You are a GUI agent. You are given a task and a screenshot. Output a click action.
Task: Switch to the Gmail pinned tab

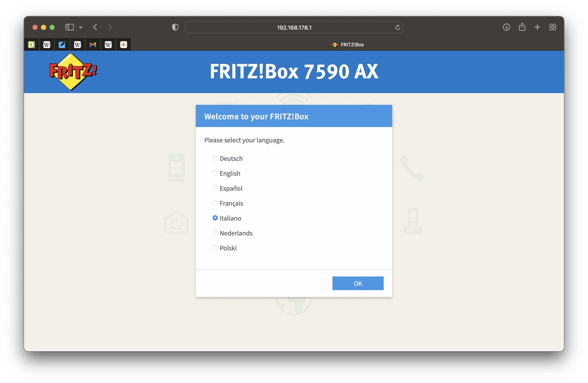93,45
